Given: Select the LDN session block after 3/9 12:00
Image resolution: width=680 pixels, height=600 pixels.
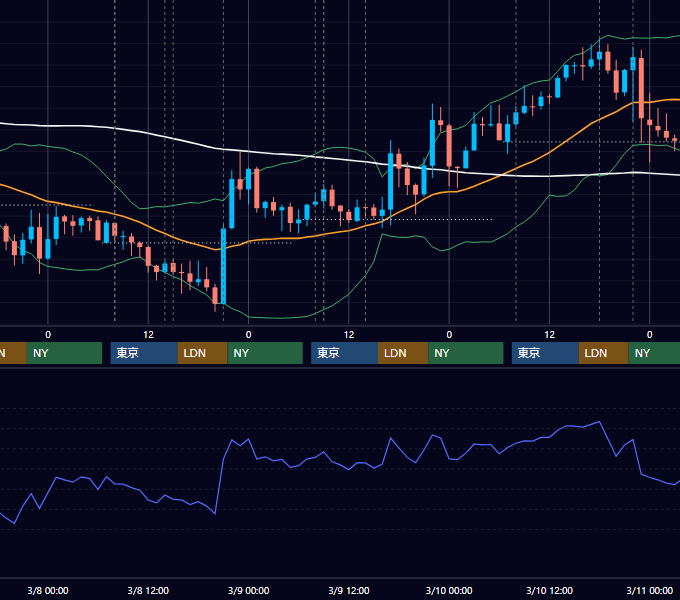Looking at the screenshot, I should [x=403, y=353].
